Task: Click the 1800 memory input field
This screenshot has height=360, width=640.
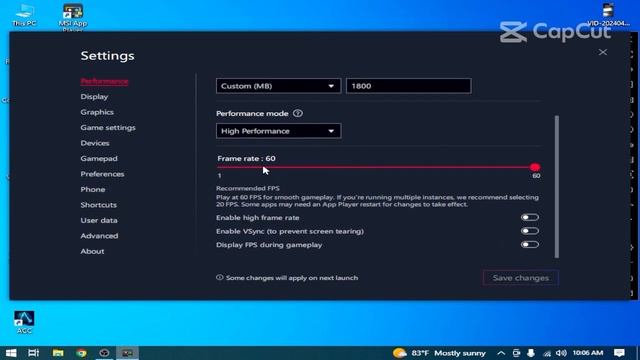Action: 409,86
